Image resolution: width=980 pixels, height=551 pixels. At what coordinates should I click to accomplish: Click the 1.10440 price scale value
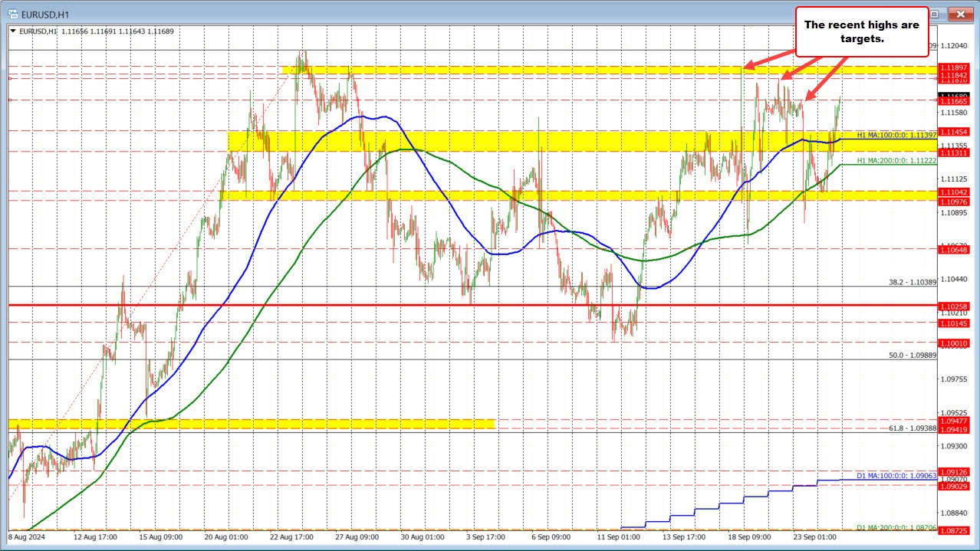click(954, 279)
